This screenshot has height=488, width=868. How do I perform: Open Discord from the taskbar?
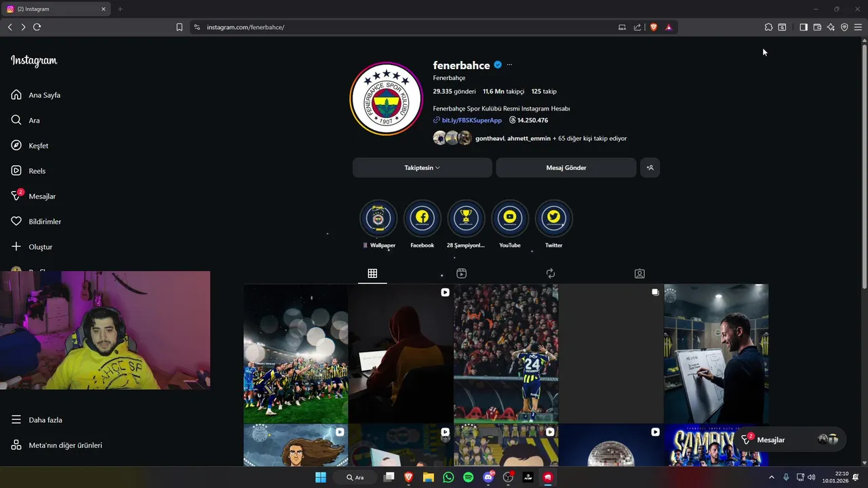click(x=488, y=477)
